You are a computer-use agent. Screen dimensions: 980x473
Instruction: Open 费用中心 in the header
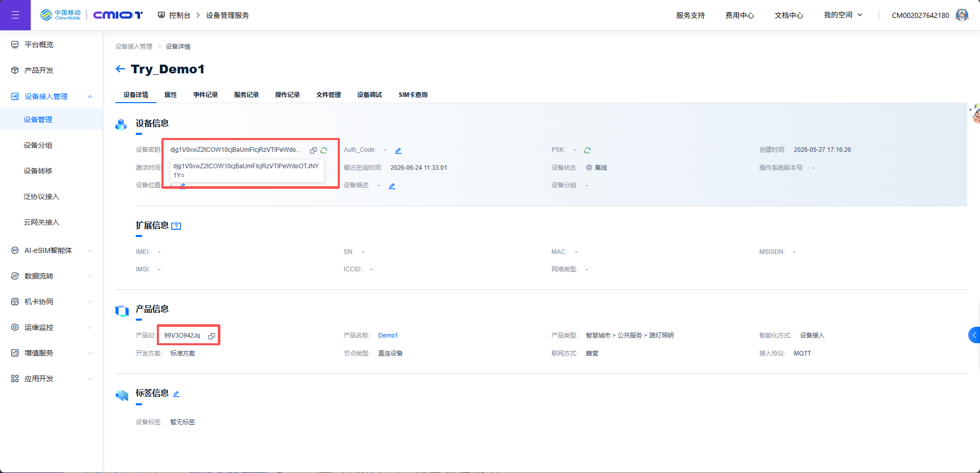pyautogui.click(x=740, y=15)
